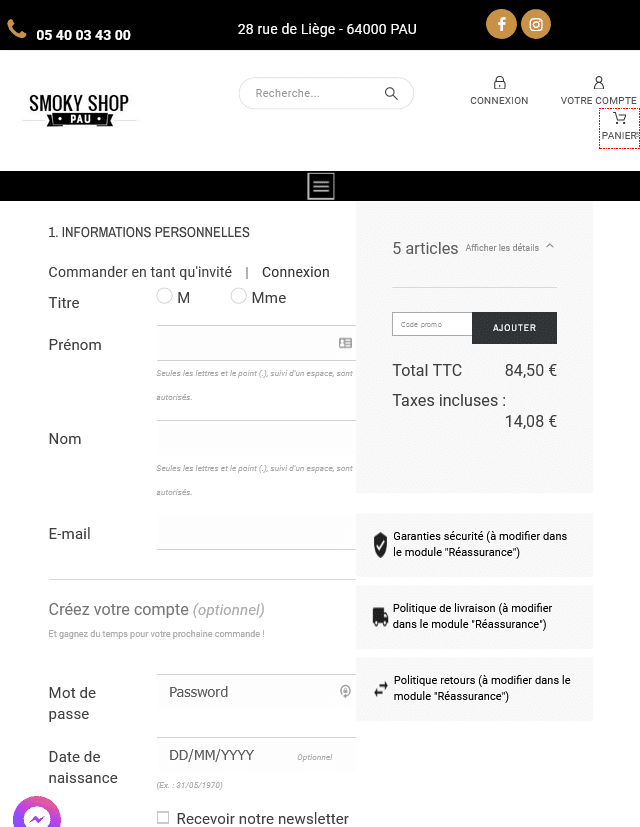Select Commander en tant qu'invité tab
The image size is (640, 827).
click(x=140, y=272)
